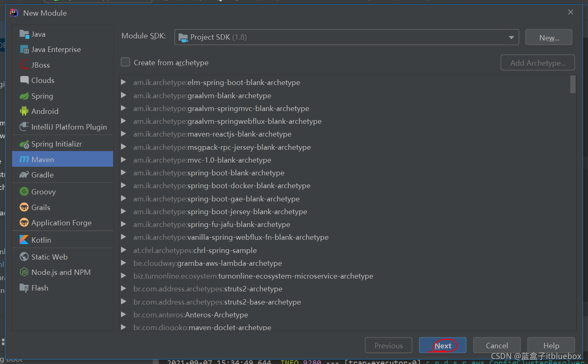The width and height of the screenshot is (588, 364).
Task: Select spring-boot-gae-blank-archetype row
Action: 344,199
